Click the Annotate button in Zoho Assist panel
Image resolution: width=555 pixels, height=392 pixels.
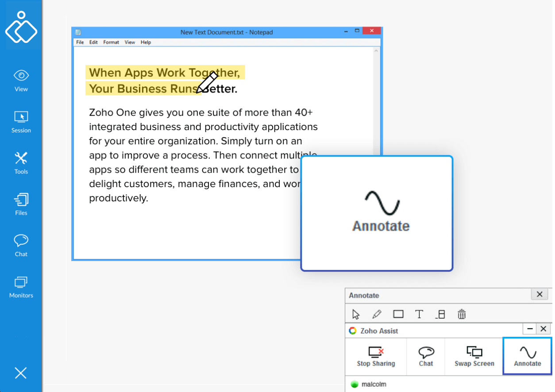528,357
